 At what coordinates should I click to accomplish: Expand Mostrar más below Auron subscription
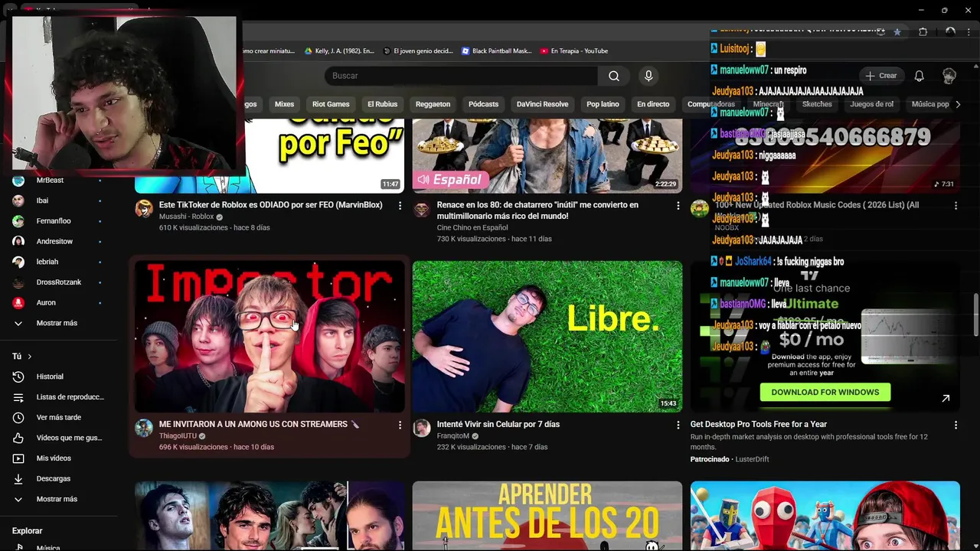(x=57, y=323)
